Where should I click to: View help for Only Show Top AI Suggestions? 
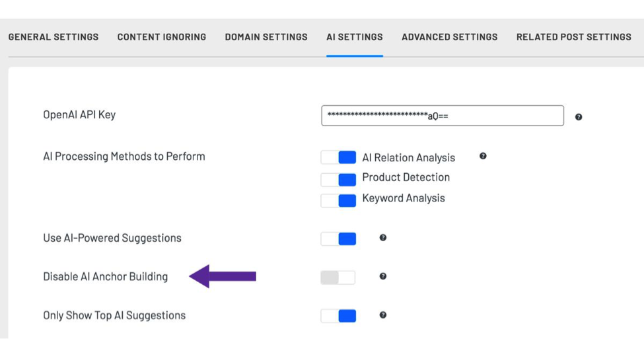click(383, 315)
